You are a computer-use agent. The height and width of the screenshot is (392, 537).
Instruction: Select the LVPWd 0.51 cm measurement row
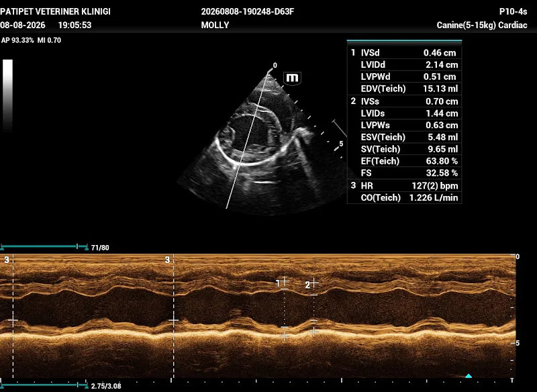pos(405,77)
